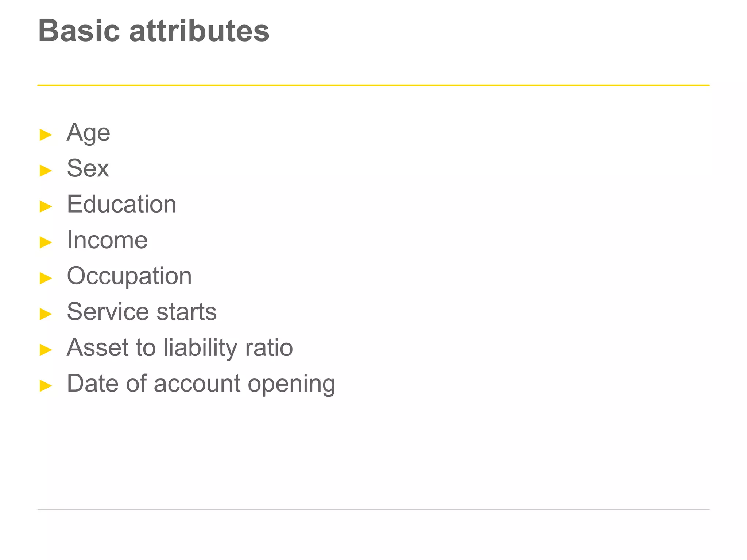747x560 pixels.
Task: Click the gray footer divider line
Action: point(373,510)
